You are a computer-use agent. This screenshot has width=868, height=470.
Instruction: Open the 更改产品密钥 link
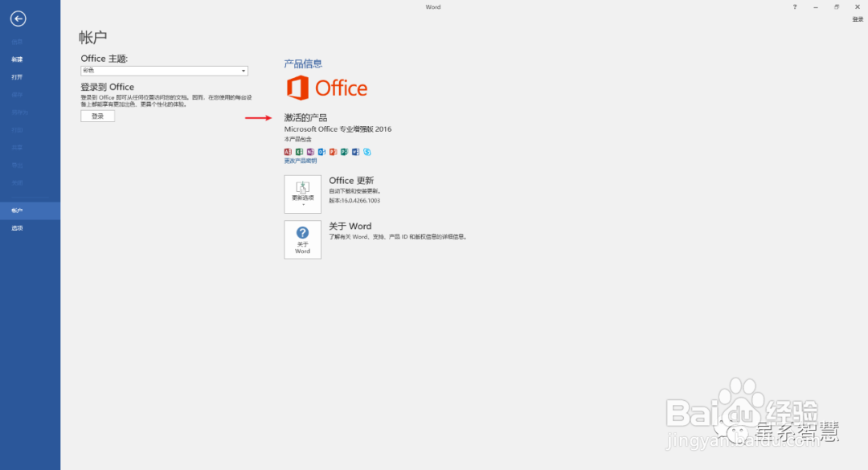tap(301, 161)
